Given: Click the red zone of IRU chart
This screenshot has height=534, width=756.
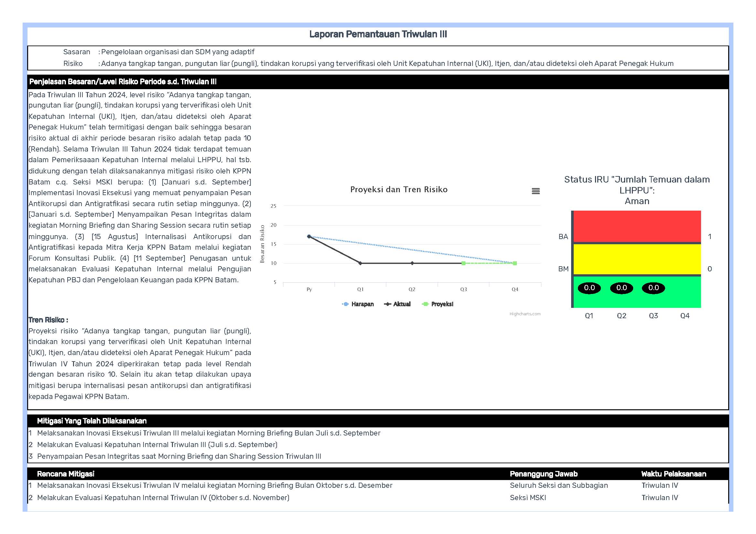Looking at the screenshot, I should click(x=637, y=226).
